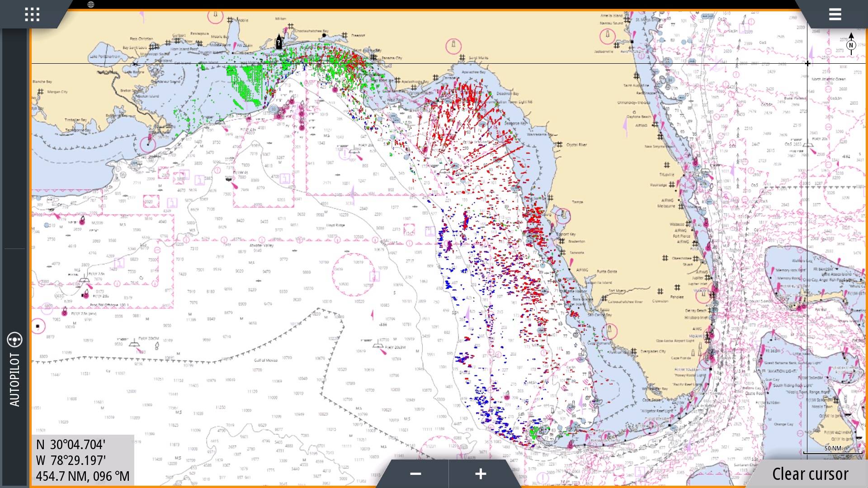Select the circled buoy marker near Jacksonville
The height and width of the screenshot is (488, 868).
[607, 36]
